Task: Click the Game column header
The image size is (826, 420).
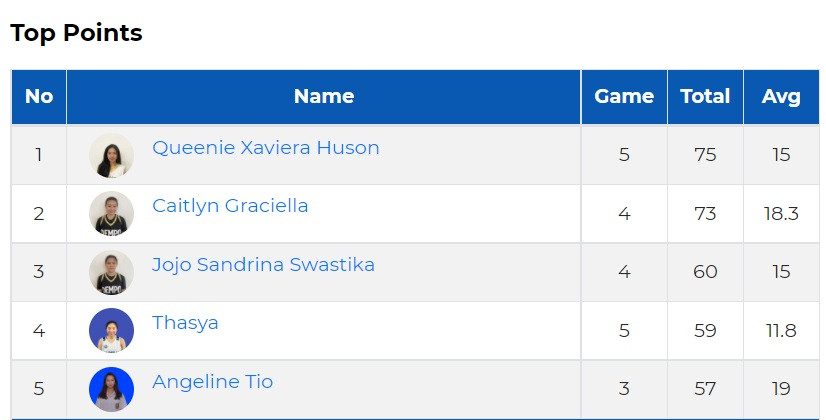Action: 624,97
